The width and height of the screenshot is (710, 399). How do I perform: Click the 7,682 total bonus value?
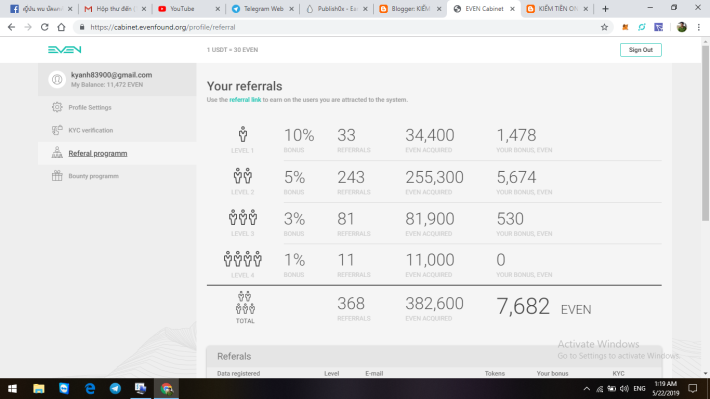click(523, 307)
